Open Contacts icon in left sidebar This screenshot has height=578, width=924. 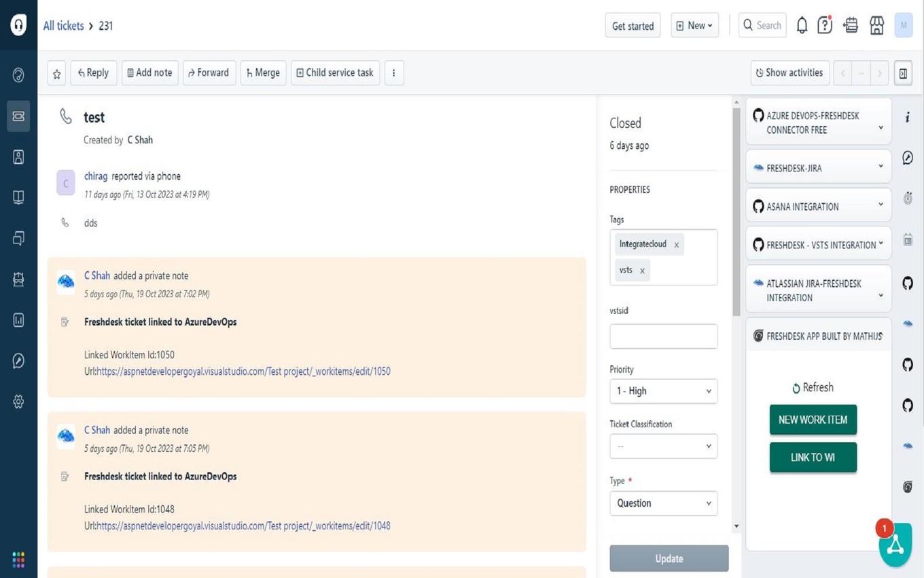coord(18,157)
